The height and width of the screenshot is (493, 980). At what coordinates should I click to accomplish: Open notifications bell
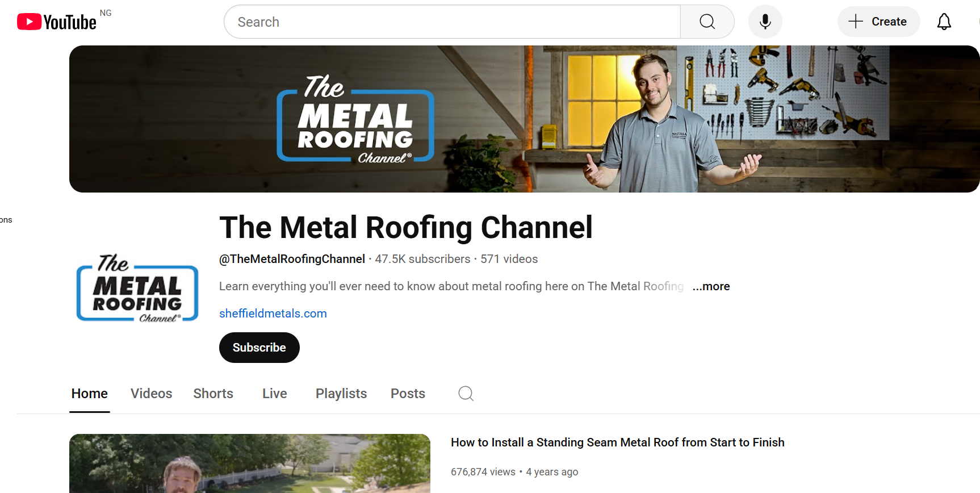coord(944,22)
